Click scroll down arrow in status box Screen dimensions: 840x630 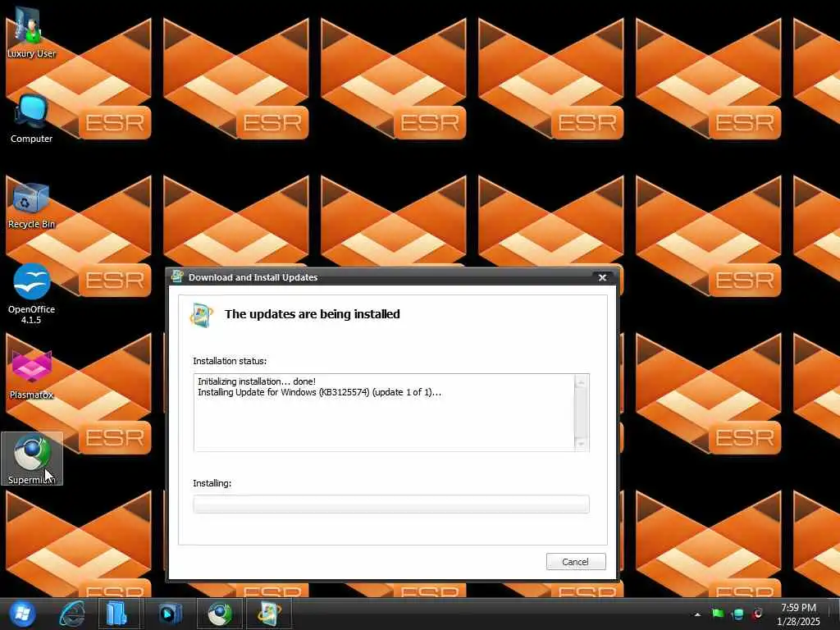tap(582, 444)
